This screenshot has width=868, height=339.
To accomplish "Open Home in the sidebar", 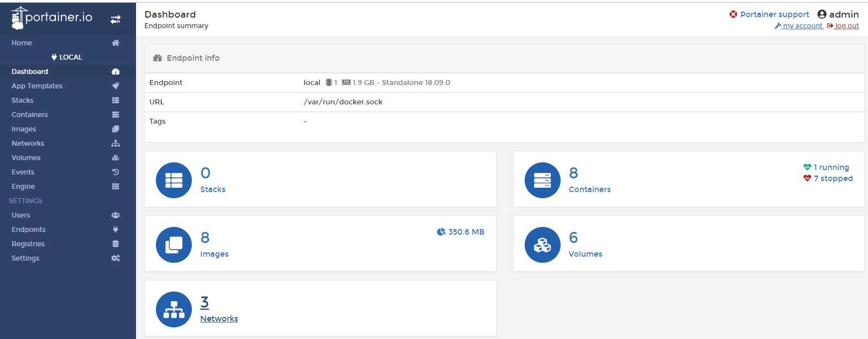I will click(x=22, y=43).
